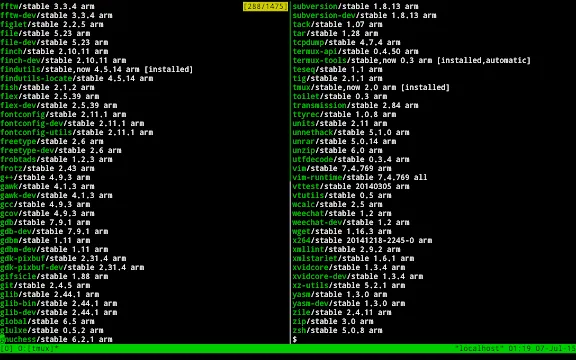Screen dimensions: 576x360
Task: Click weechat-dev/stable 1.2 line
Action: point(351,222)
